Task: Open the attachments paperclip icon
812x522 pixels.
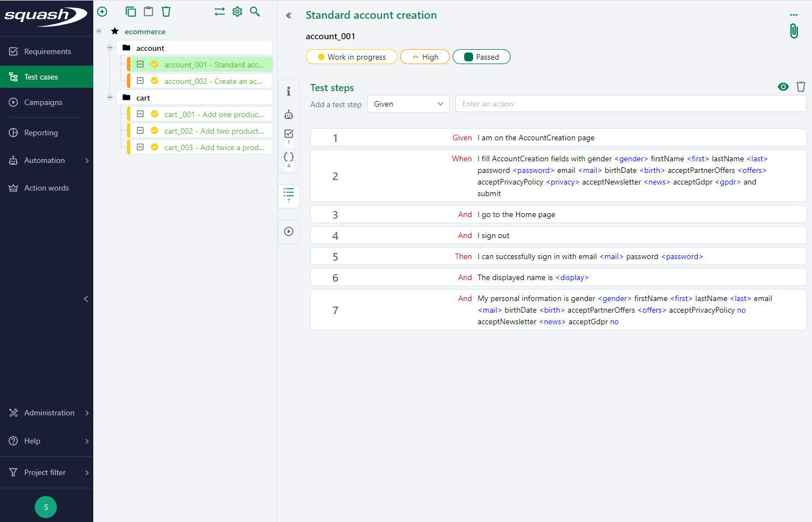Action: pyautogui.click(x=794, y=31)
